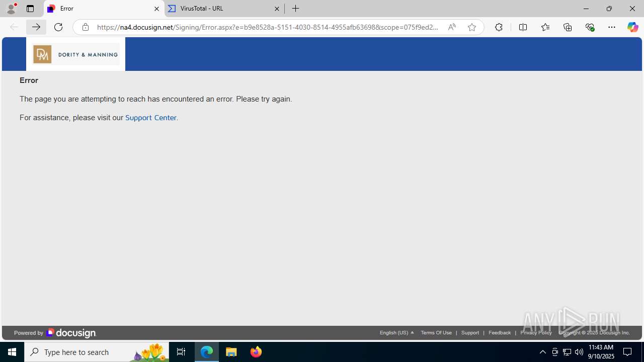The width and height of the screenshot is (644, 362).
Task: Open the browser Extensions icon
Action: coord(499,27)
